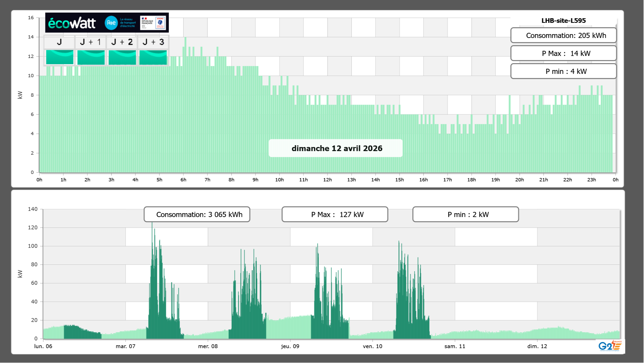Screen dimensions: 644x363
Task: Click the P Max : 14 kW box
Action: (x=563, y=53)
